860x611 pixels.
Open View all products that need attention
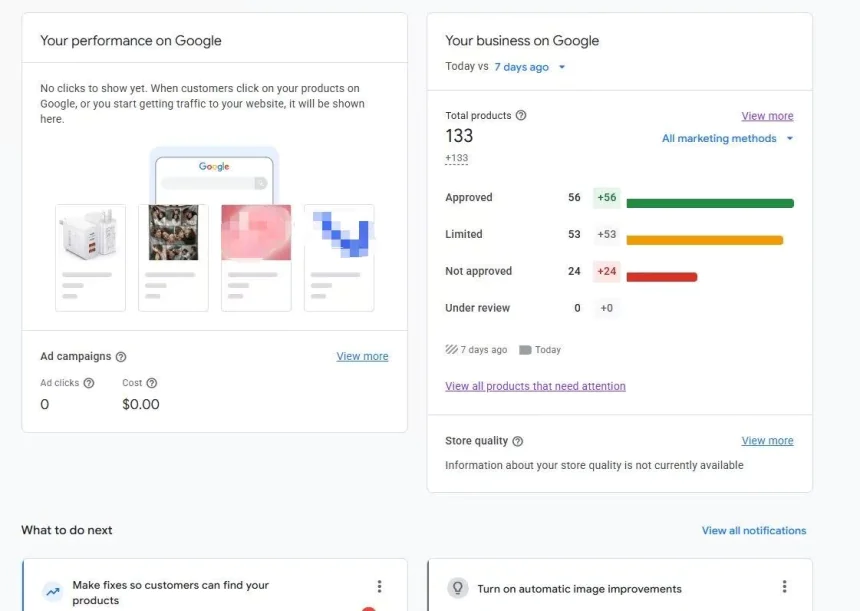(x=535, y=386)
